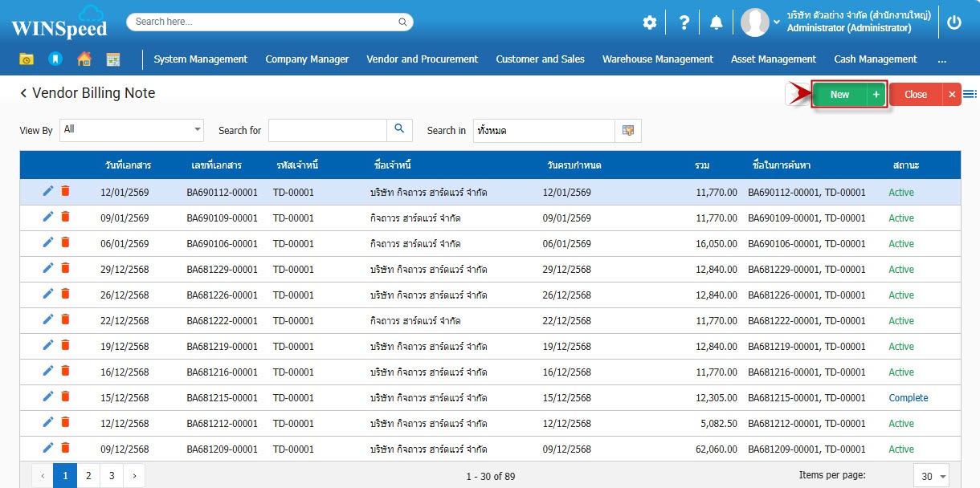Open the recent folder clock icon

click(27, 59)
